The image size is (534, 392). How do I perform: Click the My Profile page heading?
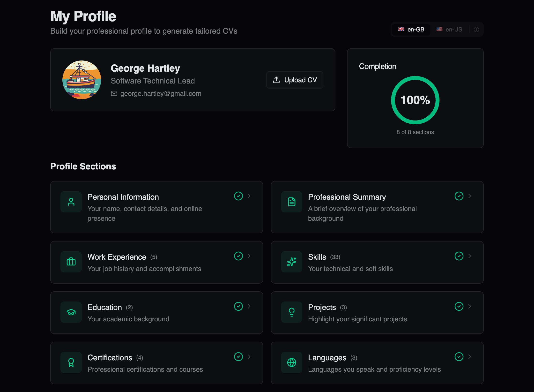pyautogui.click(x=83, y=16)
